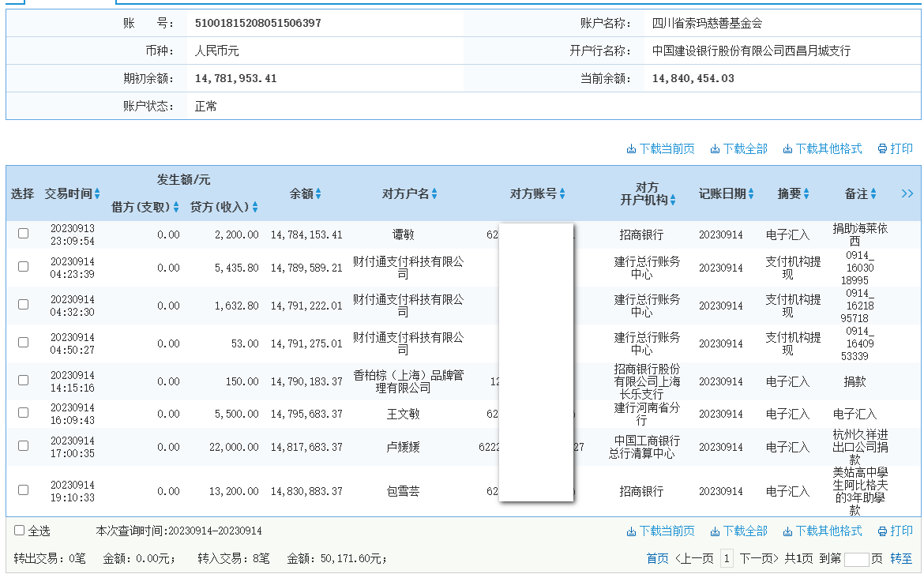Click 转至 jump-to-page link
924x574 pixels.
point(901,559)
